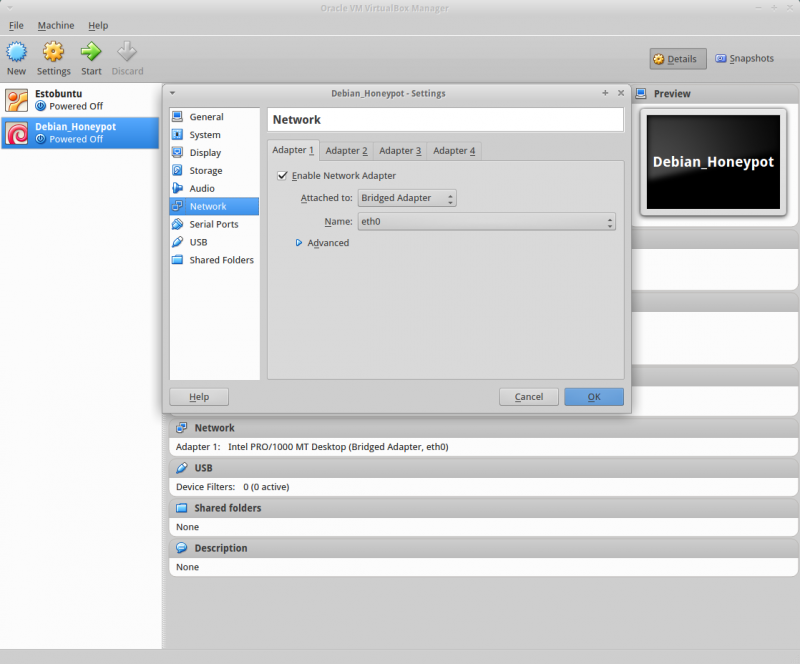The height and width of the screenshot is (664, 800).
Task: Click the Shared folders section icon in details
Action: pyautogui.click(x=181, y=508)
